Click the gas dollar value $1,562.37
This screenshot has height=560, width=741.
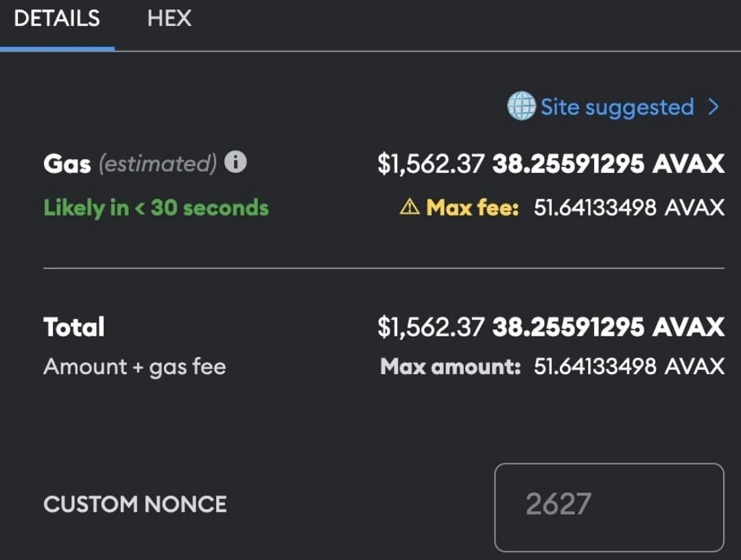(x=431, y=163)
